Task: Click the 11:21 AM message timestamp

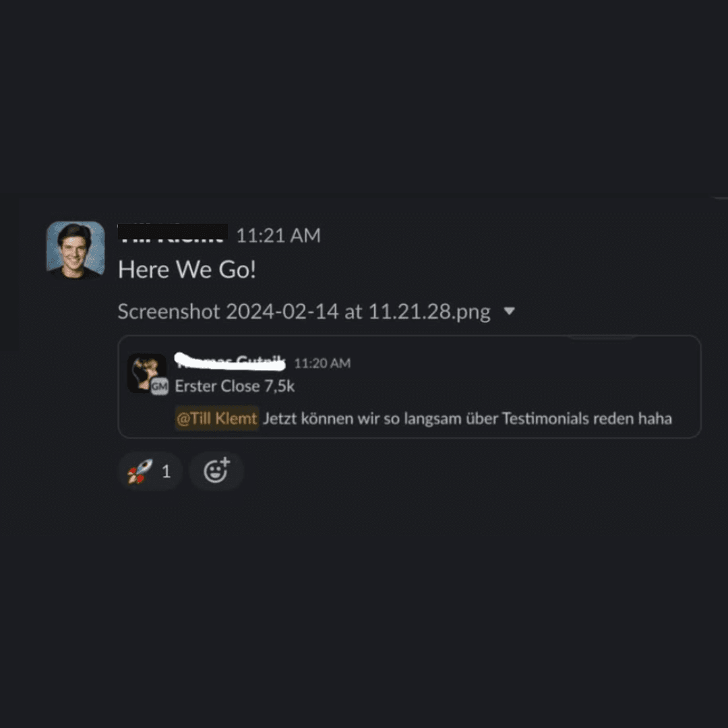Action: coord(278,235)
